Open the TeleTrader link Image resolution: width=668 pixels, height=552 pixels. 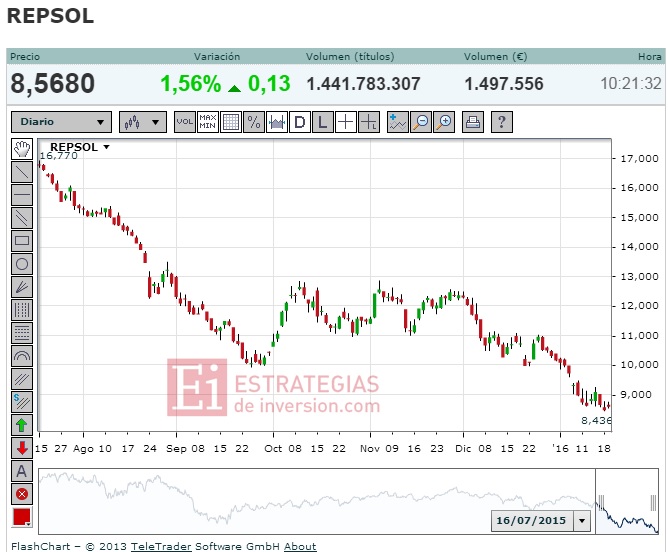click(161, 546)
